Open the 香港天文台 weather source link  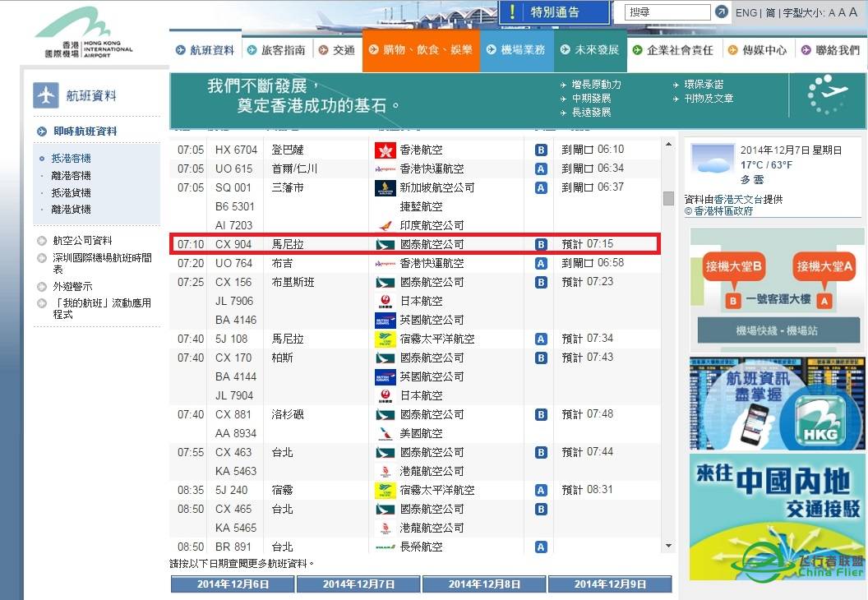tap(738, 199)
